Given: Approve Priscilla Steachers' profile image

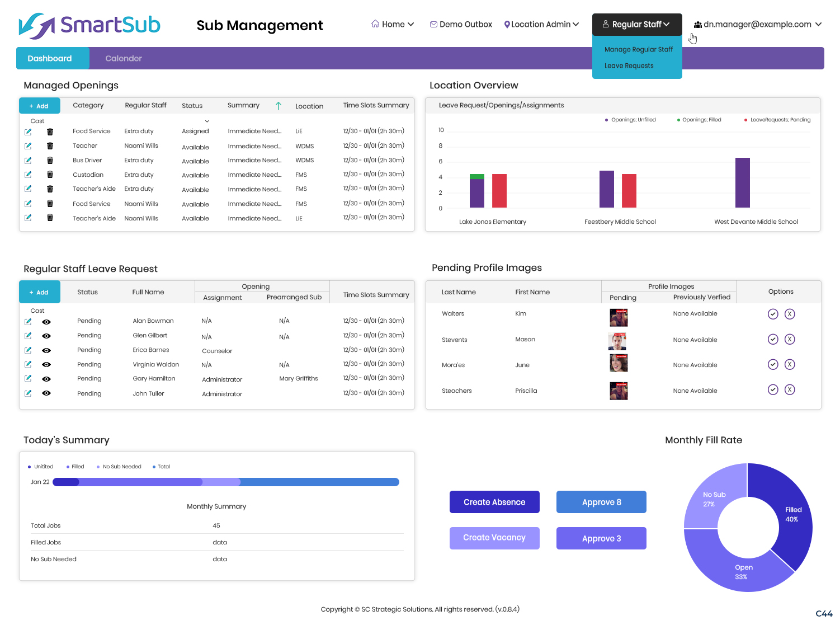Looking at the screenshot, I should tap(773, 389).
